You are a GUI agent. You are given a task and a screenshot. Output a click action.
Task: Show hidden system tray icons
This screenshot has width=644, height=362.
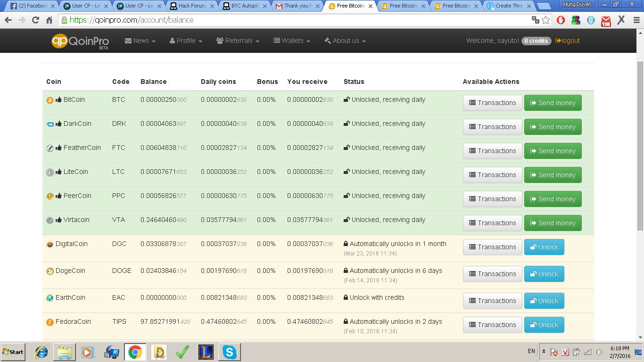pyautogui.click(x=544, y=352)
